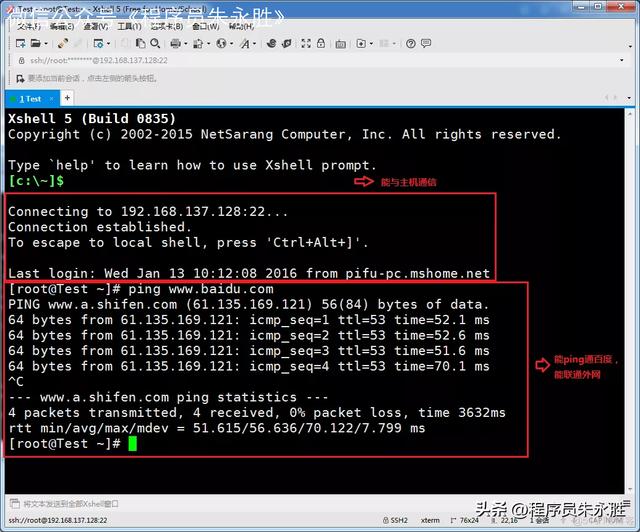Open the File (文件) menu
The width and height of the screenshot is (640, 532).
tap(29, 27)
